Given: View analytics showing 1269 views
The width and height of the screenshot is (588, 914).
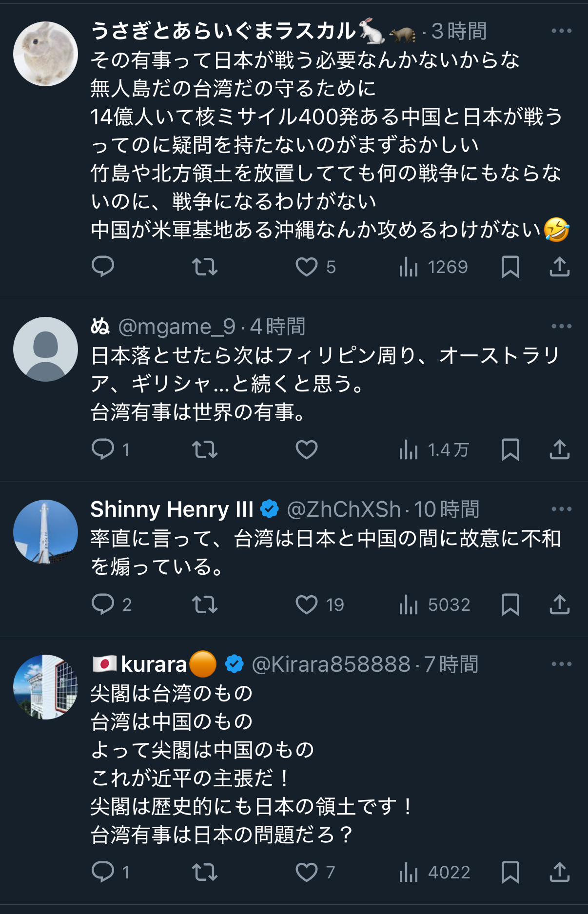Looking at the screenshot, I should [433, 267].
